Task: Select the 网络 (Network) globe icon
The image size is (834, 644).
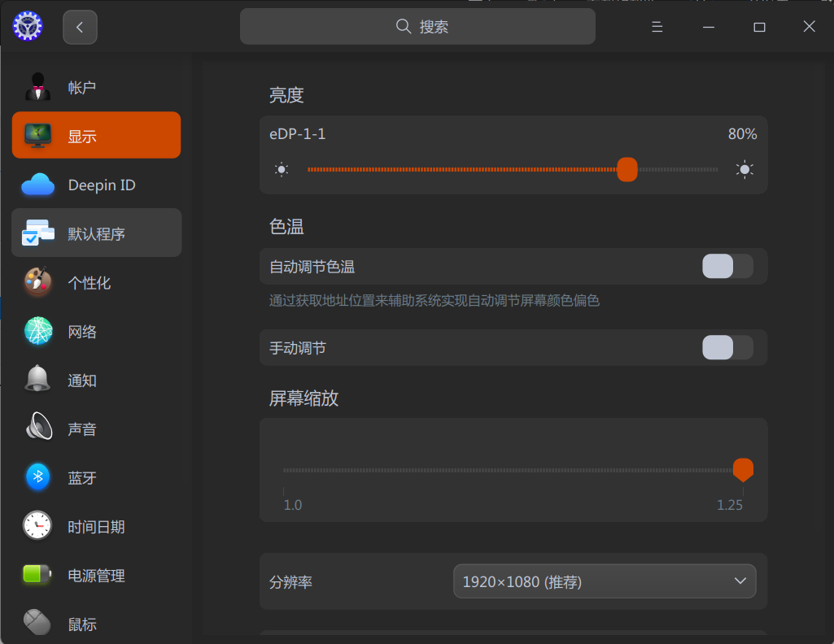Action: pos(36,331)
